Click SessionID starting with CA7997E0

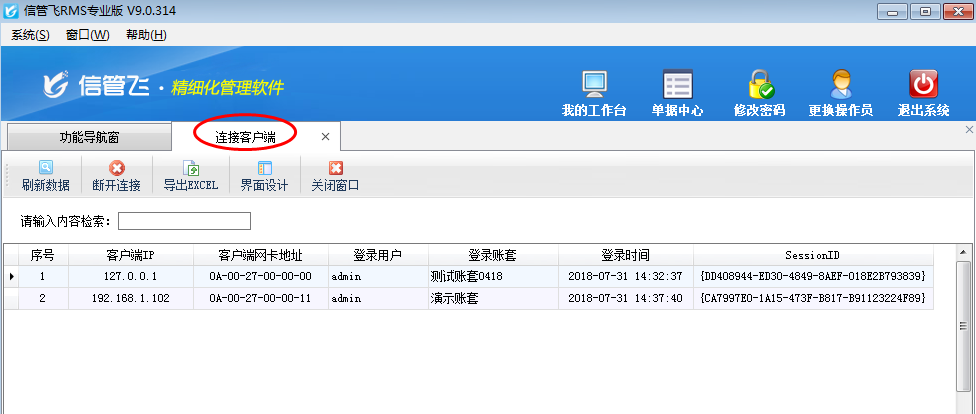[813, 298]
